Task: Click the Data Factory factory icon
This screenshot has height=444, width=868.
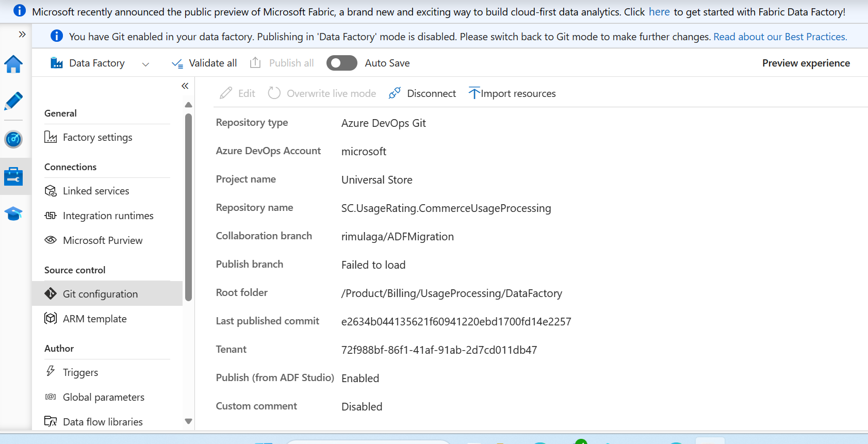Action: click(56, 63)
